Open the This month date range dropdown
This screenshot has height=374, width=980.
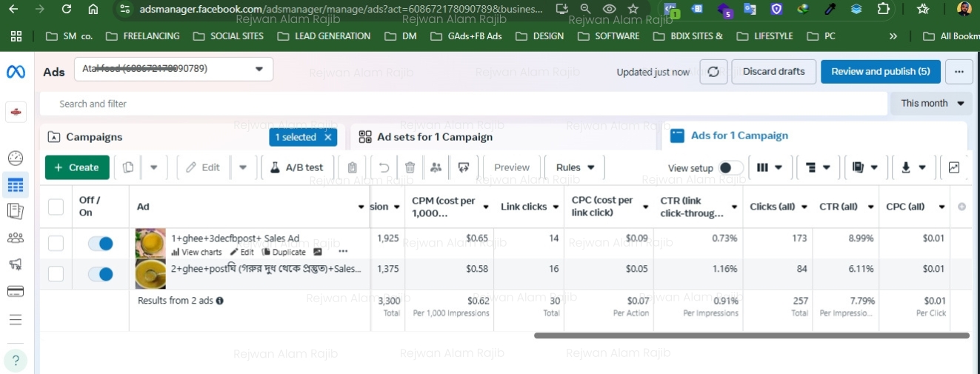click(932, 104)
